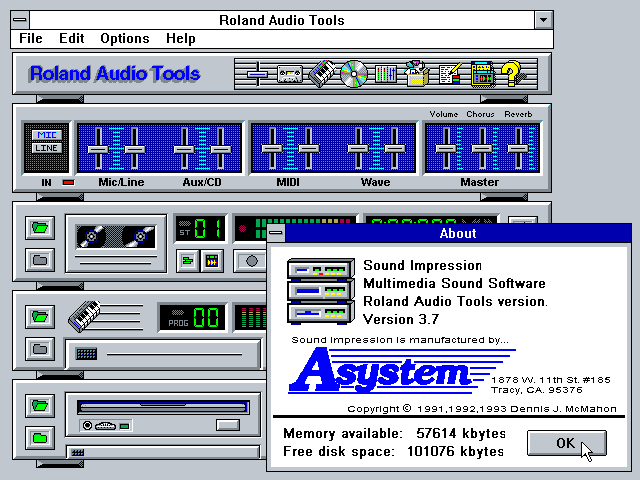Click the green LED on CD player
This screenshot has height=480, width=640.
pos(124,426)
